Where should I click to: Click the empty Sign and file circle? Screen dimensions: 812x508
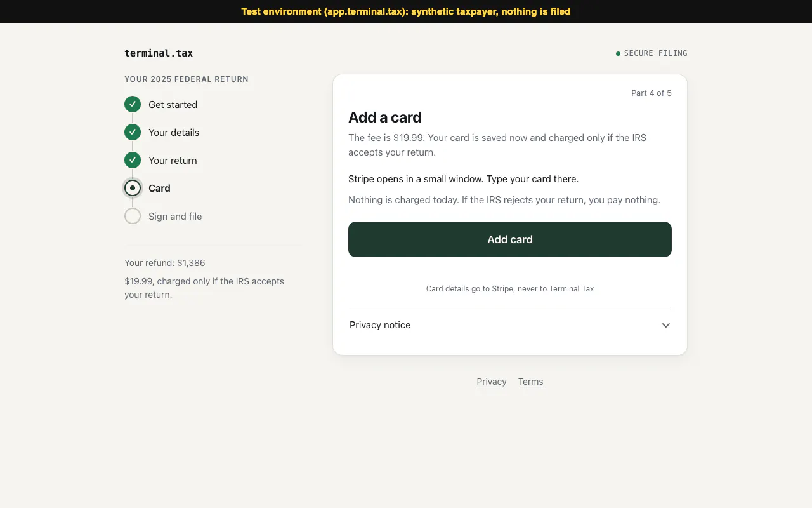coord(133,216)
